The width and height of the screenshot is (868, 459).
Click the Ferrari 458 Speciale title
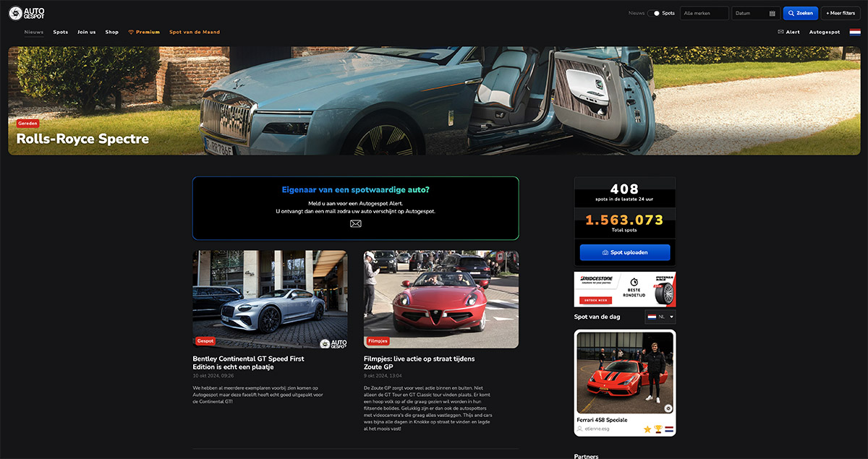(602, 420)
